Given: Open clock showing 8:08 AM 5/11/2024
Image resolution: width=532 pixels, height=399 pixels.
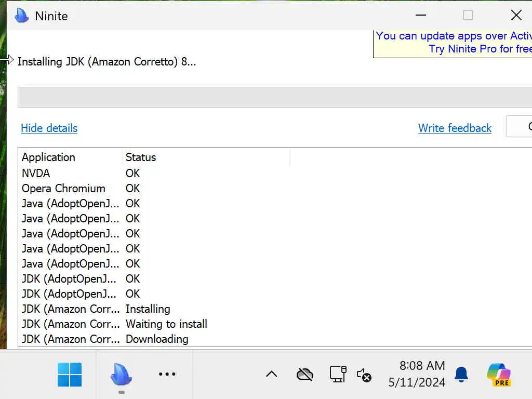Looking at the screenshot, I should [x=417, y=374].
